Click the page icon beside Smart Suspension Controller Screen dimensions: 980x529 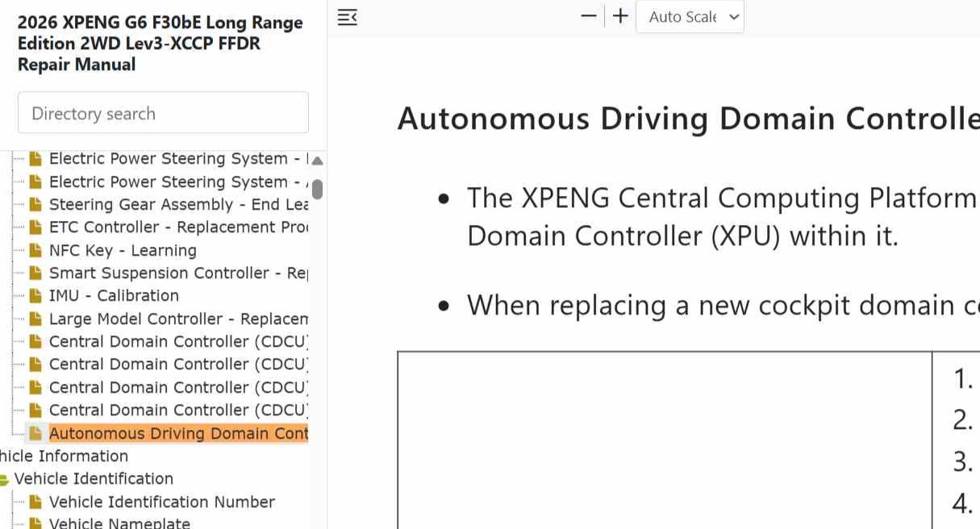35,273
